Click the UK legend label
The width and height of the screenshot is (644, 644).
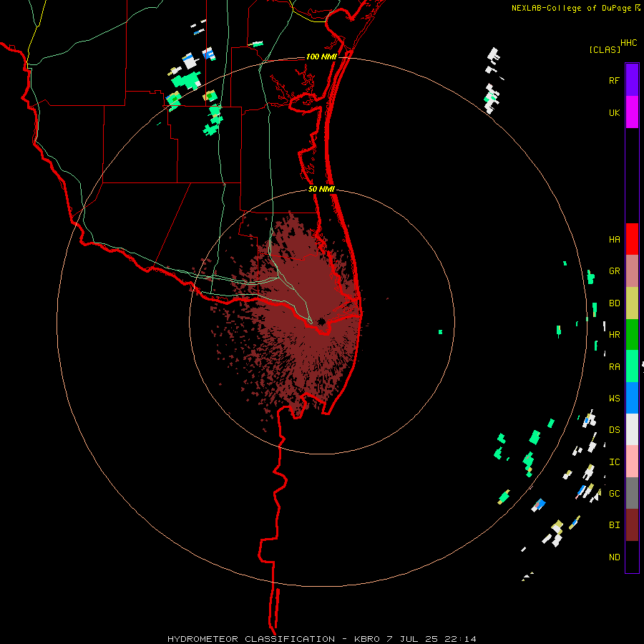[614, 112]
